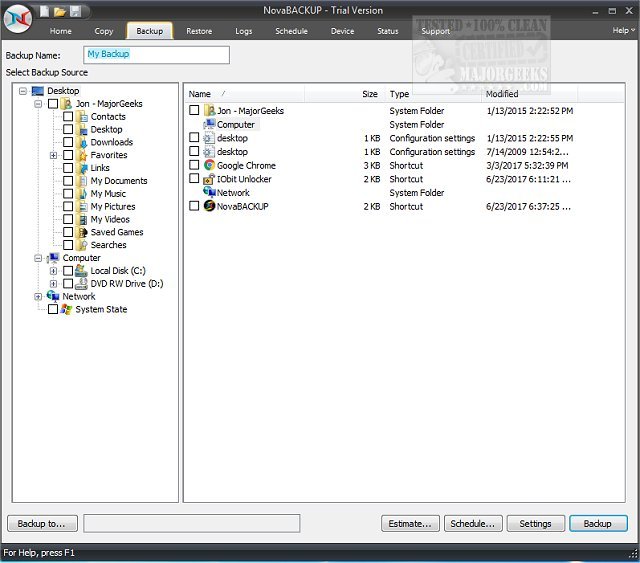Click the Network icon in file list
This screenshot has height=563, width=640.
click(x=209, y=192)
